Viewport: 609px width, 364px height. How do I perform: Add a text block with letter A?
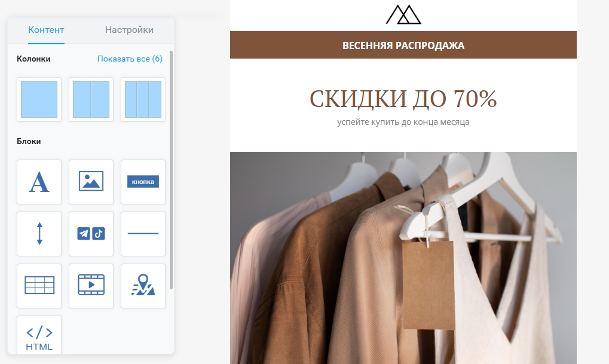[39, 182]
